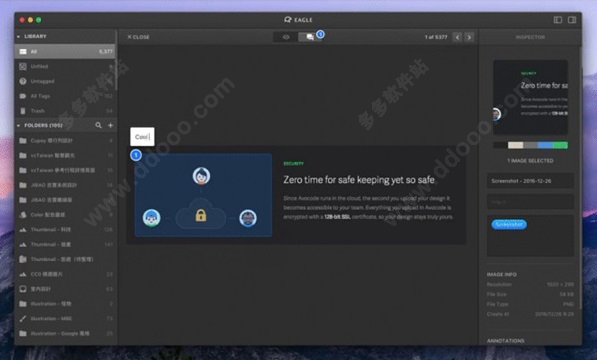
Task: Toggle the eye preview mode button
Action: click(x=286, y=37)
